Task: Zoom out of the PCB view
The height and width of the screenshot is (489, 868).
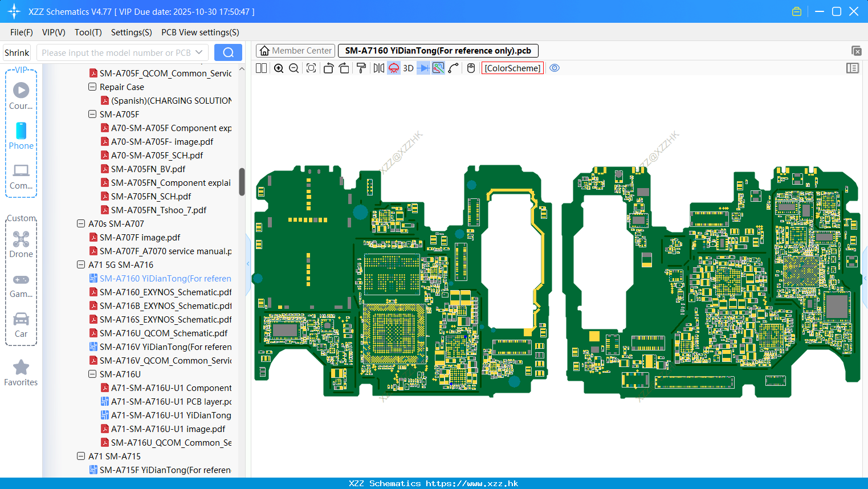Action: [x=294, y=68]
